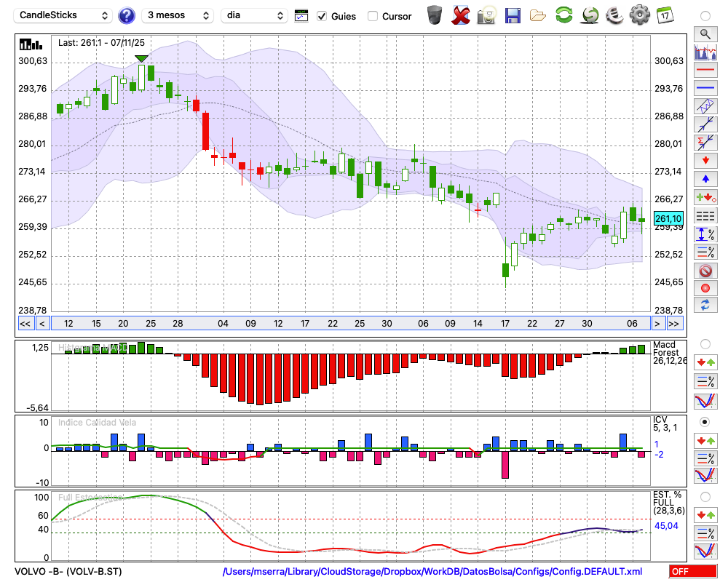Screen dimensions: 728x582
Task: Click the >> jump-to-end navigation button
Action: [674, 324]
